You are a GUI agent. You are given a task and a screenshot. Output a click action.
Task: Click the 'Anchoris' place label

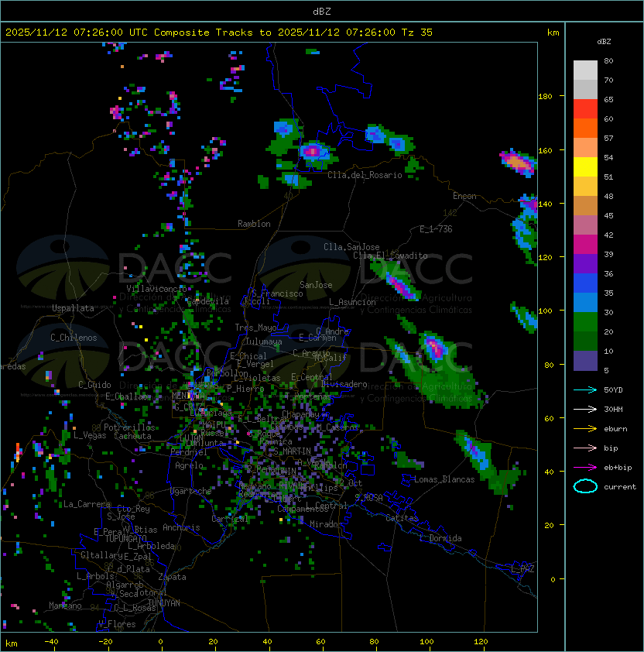click(x=181, y=527)
